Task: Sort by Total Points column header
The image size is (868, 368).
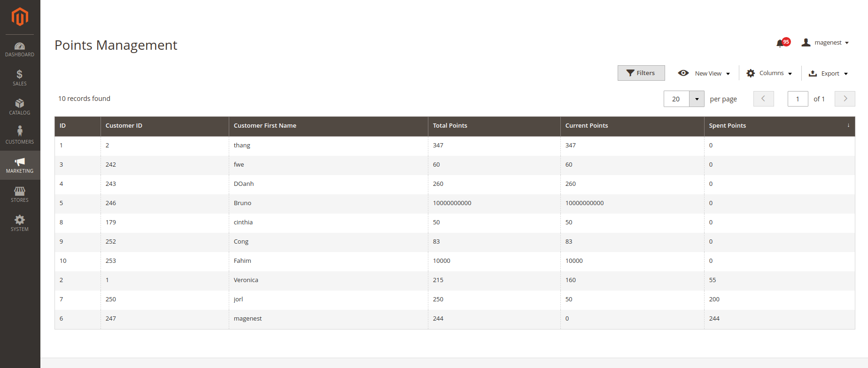Action: [x=450, y=126]
